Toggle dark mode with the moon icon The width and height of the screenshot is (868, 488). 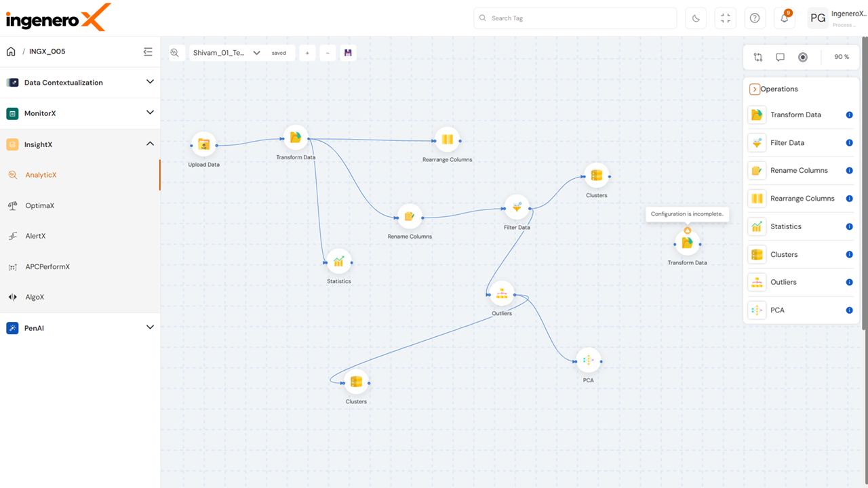[x=696, y=18]
